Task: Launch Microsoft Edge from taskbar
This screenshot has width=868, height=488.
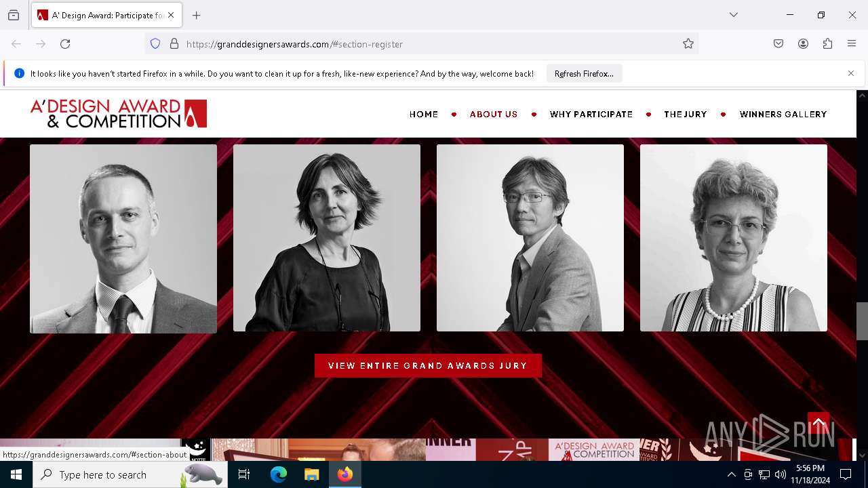Action: (279, 474)
